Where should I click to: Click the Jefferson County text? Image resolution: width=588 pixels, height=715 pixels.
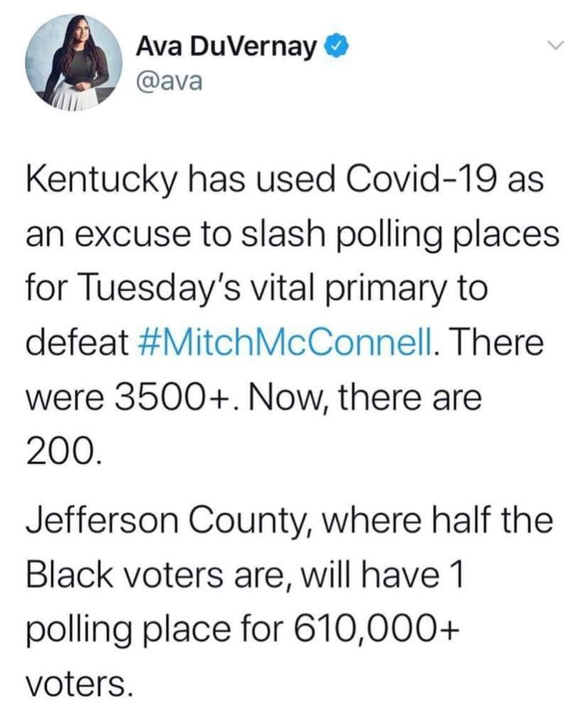pos(169,521)
